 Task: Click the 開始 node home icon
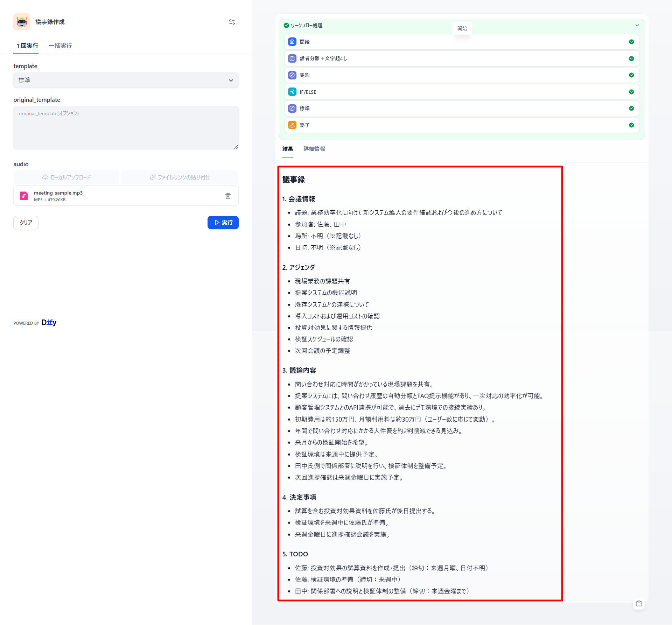tap(292, 42)
